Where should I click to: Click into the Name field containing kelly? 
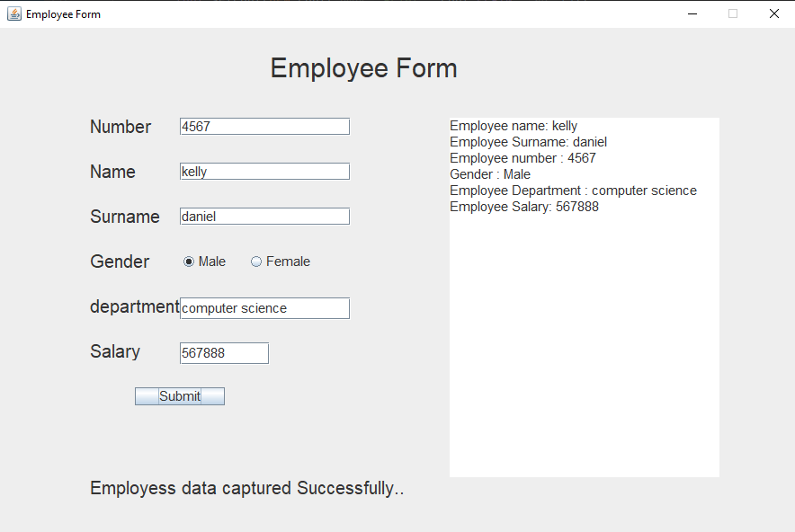pyautogui.click(x=264, y=172)
